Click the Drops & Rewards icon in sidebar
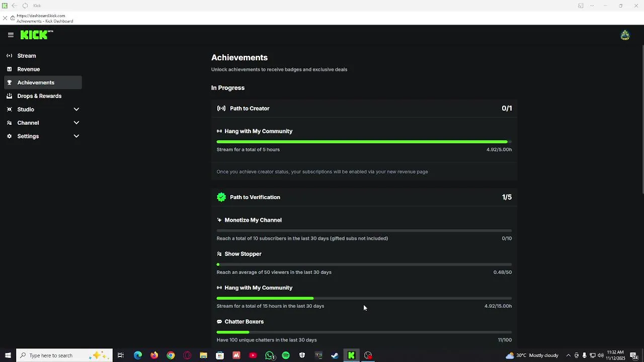This screenshot has height=362, width=644. [x=10, y=96]
